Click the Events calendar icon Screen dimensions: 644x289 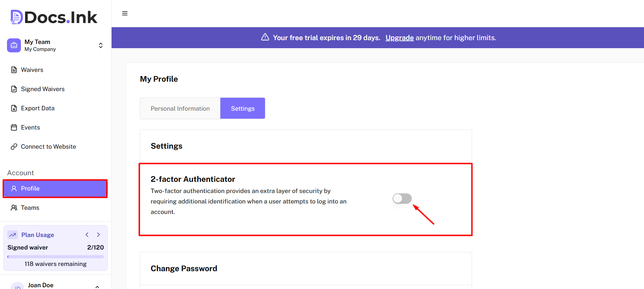14,127
